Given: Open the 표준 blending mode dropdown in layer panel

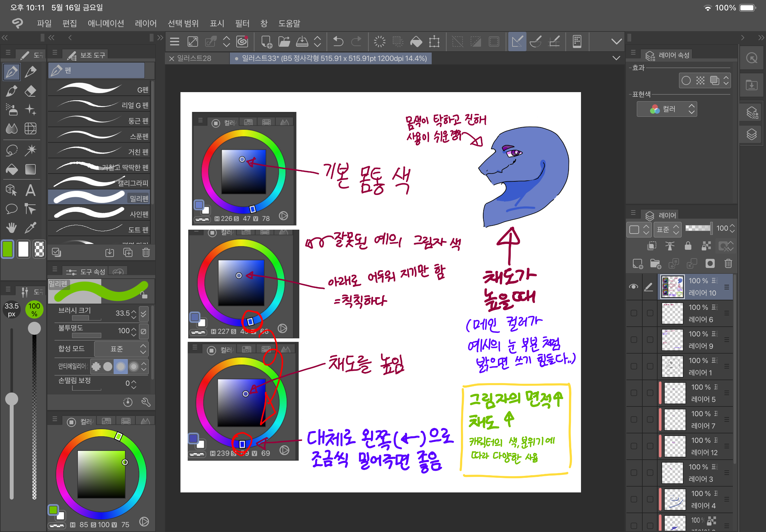Looking at the screenshot, I should click(x=667, y=229).
